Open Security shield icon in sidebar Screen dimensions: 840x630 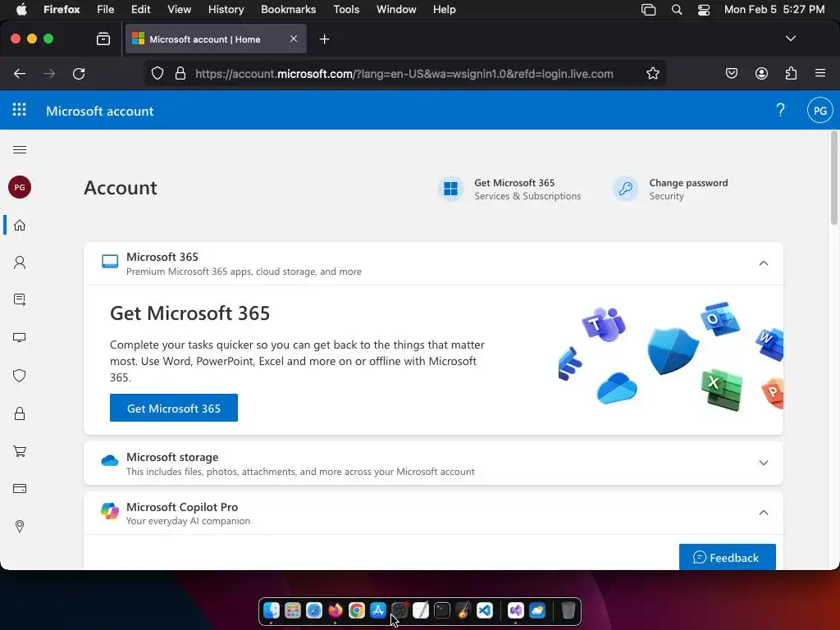(x=20, y=376)
